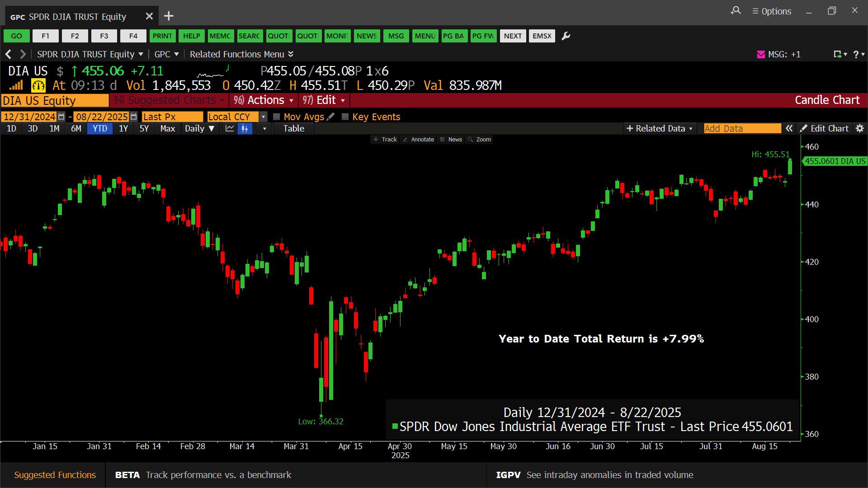Open chart settings gear icon
This screenshot has height=488, width=868.
pyautogui.click(x=860, y=129)
